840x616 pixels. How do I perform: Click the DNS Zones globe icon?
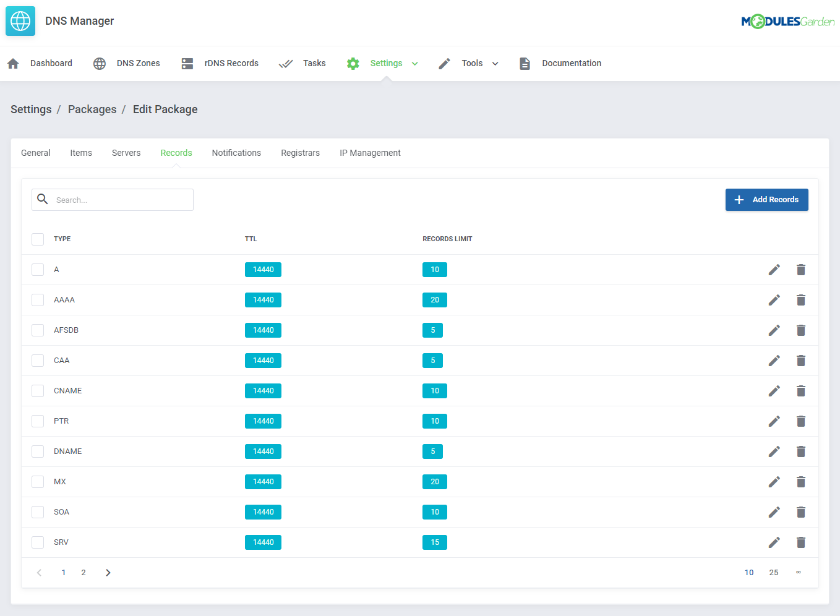tap(99, 62)
